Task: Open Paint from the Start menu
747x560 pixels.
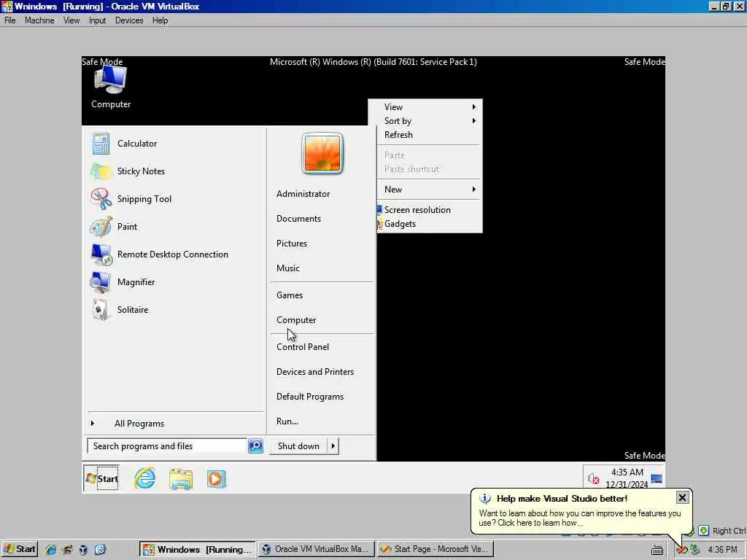Action: [x=127, y=227]
